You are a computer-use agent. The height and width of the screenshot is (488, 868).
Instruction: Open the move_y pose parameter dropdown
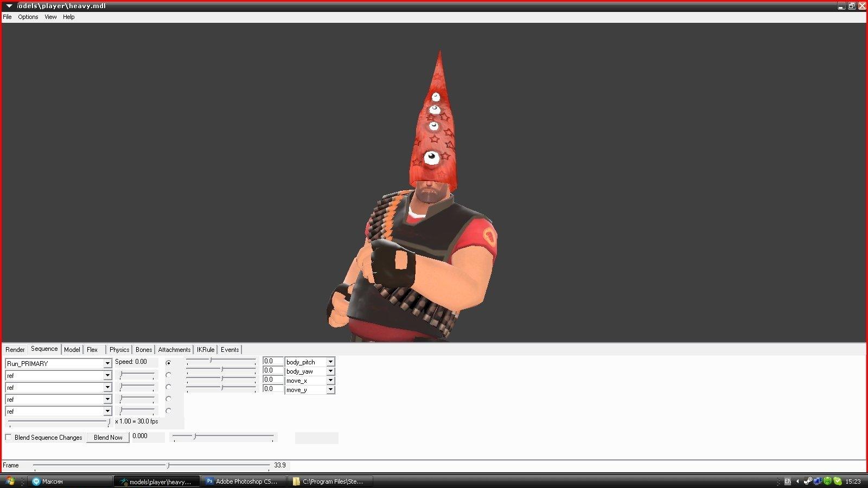tap(330, 390)
